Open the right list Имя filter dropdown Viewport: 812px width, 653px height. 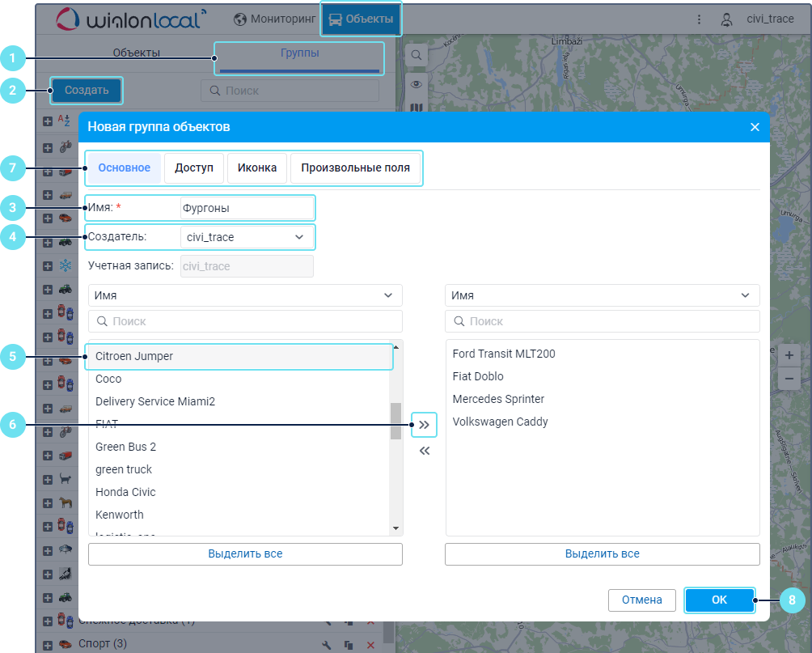pyautogui.click(x=602, y=295)
